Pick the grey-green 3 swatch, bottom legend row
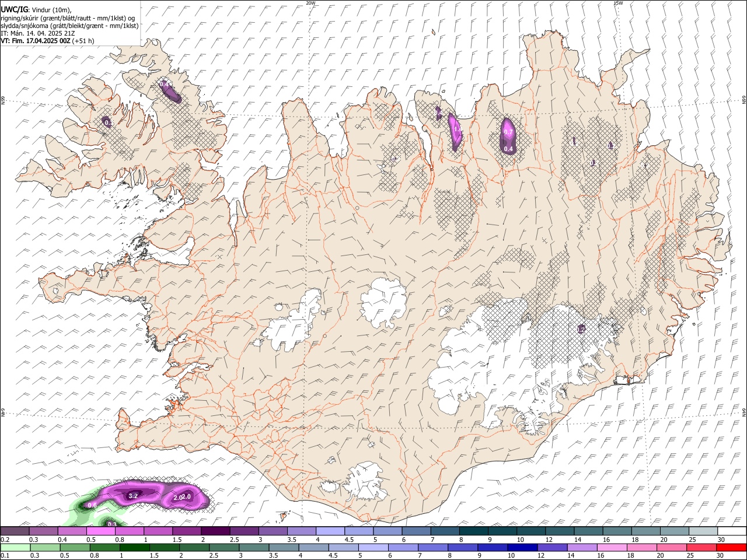Screen dimensions: 747x560 [x=254, y=547]
